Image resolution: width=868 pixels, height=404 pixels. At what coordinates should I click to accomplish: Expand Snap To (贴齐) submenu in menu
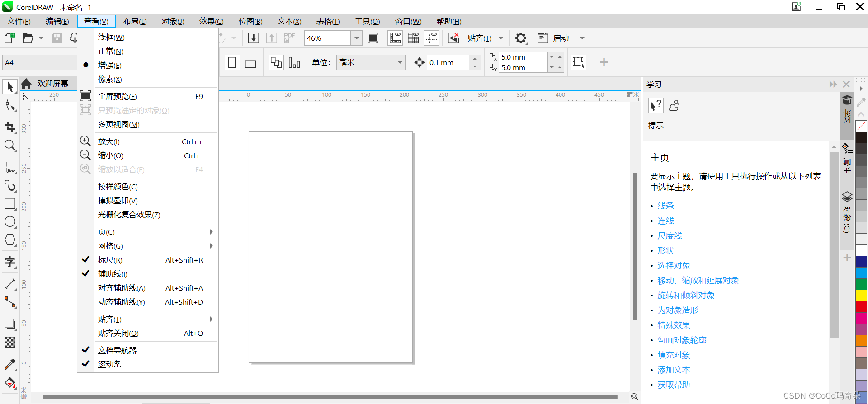tap(148, 319)
